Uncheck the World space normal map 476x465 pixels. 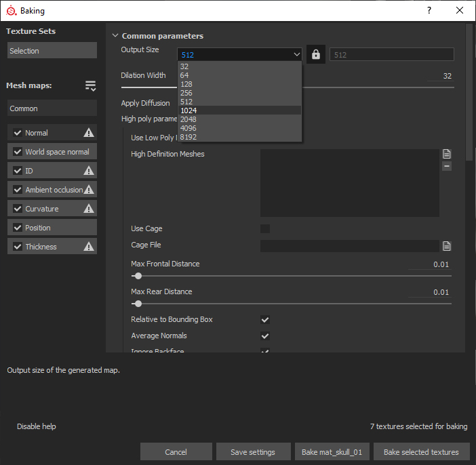18,152
